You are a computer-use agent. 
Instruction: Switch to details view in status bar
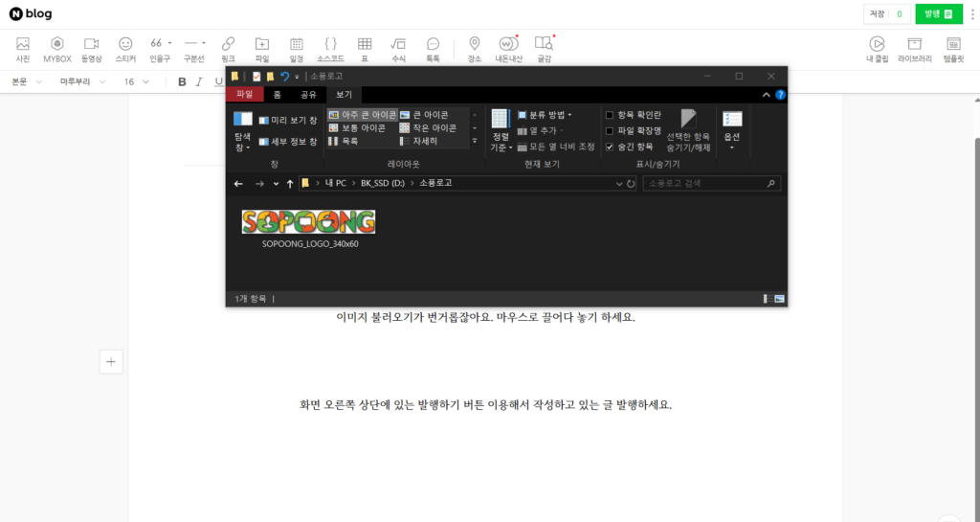click(x=768, y=299)
